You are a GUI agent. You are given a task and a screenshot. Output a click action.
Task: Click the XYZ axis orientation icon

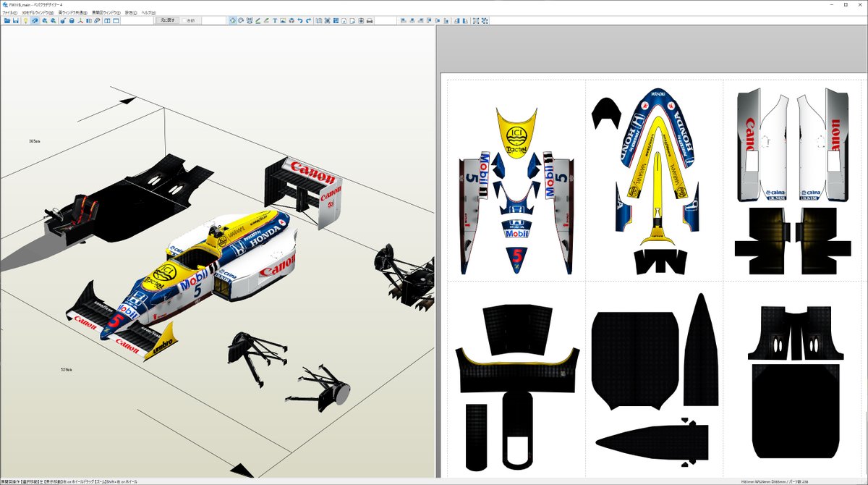[x=80, y=21]
